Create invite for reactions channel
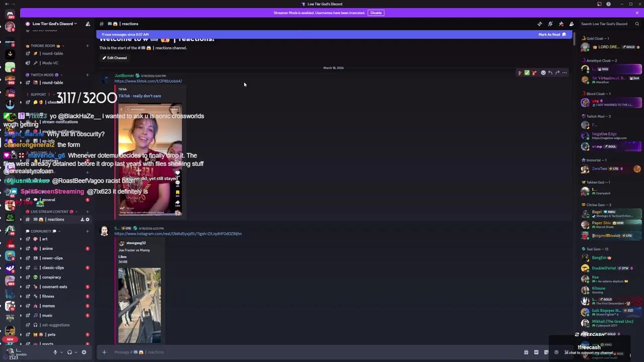The width and height of the screenshot is (644, 362). point(82,220)
